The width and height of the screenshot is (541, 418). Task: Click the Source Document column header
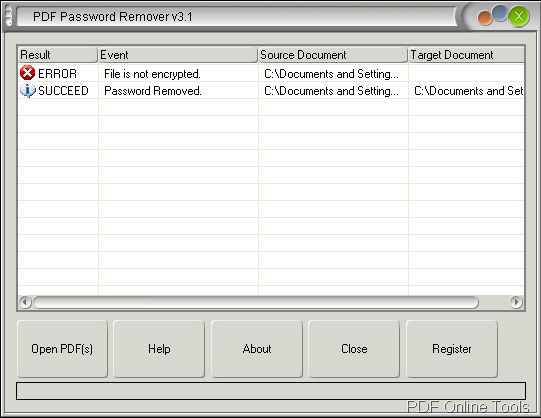pos(333,55)
